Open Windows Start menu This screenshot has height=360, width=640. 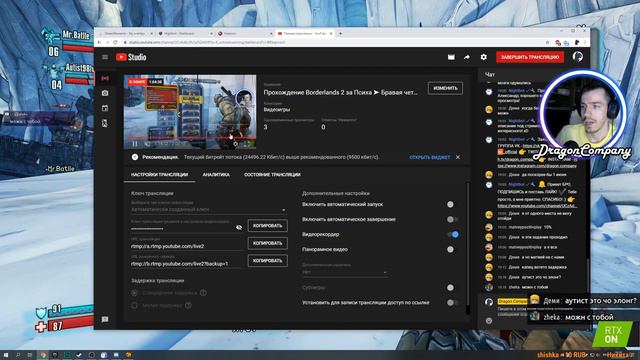[6, 355]
